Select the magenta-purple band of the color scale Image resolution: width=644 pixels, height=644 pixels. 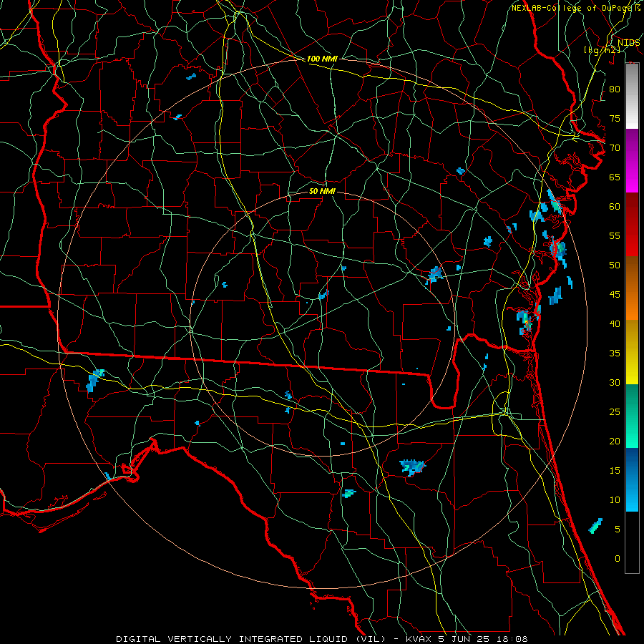(x=632, y=160)
